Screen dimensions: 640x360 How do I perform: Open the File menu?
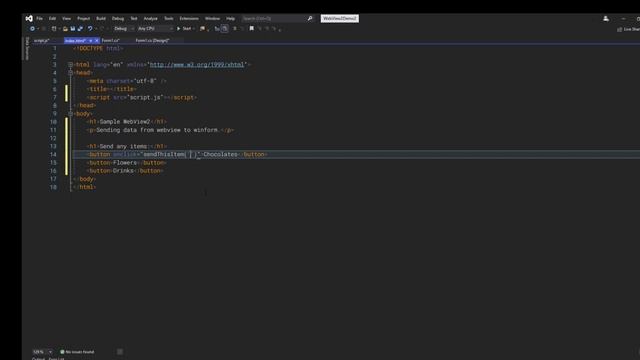[40, 18]
